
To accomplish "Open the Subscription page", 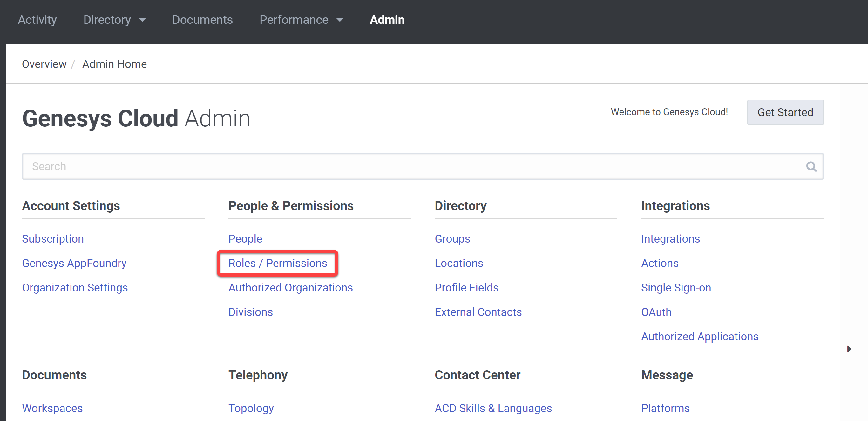I will click(x=52, y=238).
